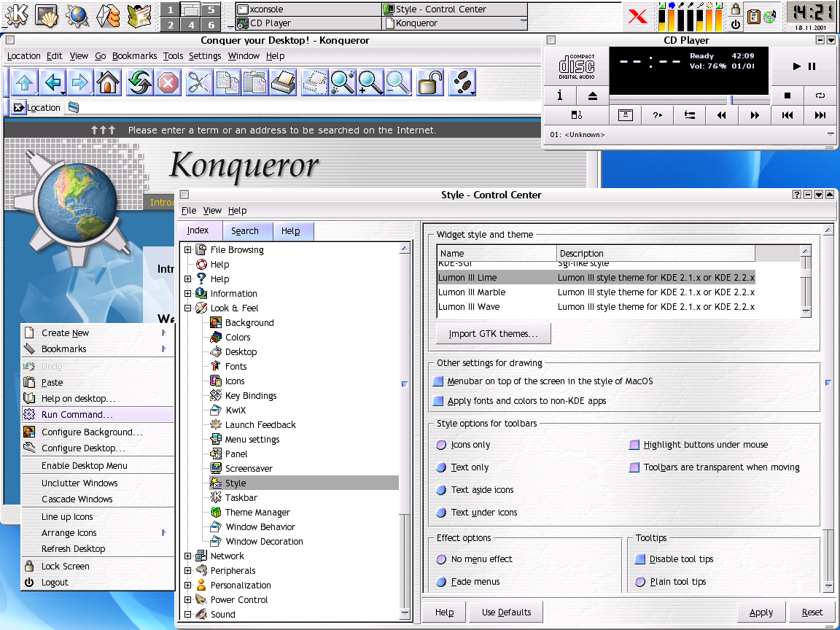Click Use Defaults button

pyautogui.click(x=506, y=612)
